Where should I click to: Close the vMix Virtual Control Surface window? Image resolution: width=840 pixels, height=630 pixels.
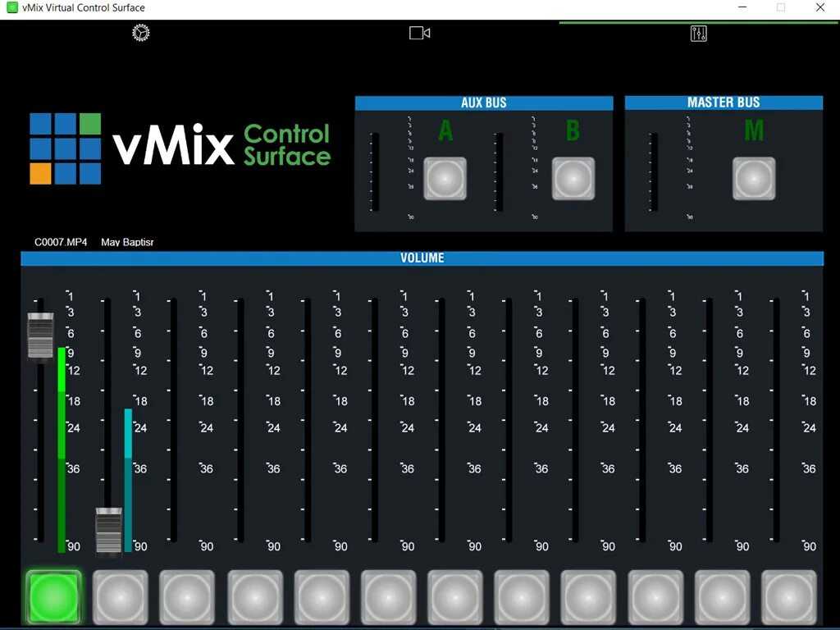coord(820,7)
